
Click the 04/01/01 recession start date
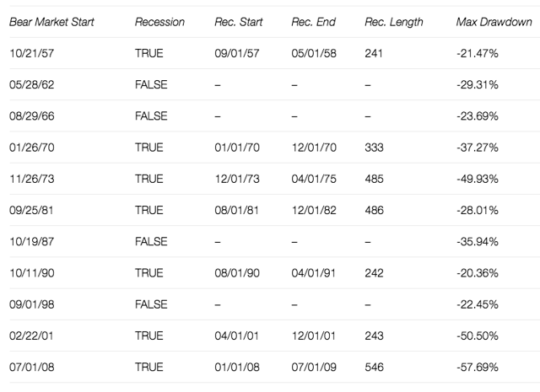click(236, 336)
